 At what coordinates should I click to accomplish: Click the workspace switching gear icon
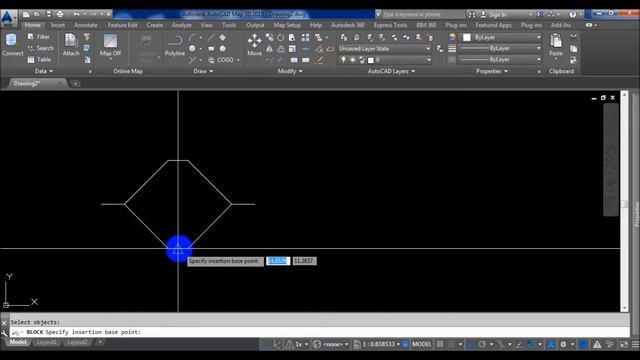pos(563,344)
